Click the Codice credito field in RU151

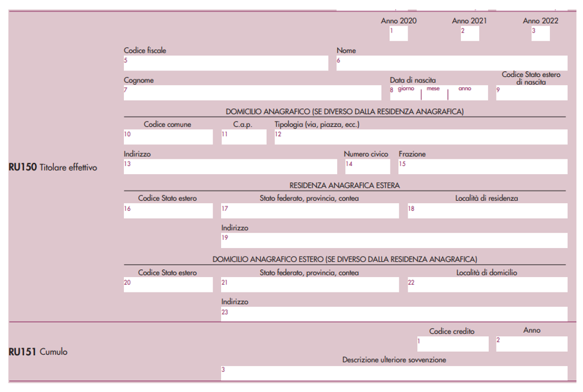[x=453, y=343]
